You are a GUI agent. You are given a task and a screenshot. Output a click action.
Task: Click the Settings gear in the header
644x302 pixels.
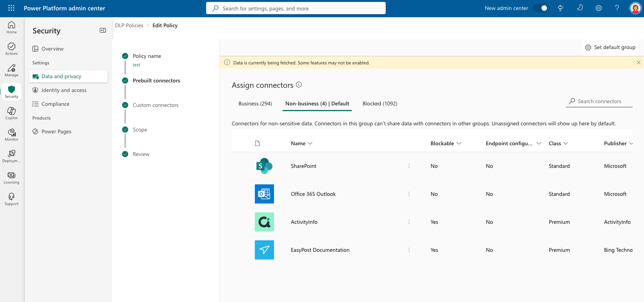pyautogui.click(x=598, y=8)
